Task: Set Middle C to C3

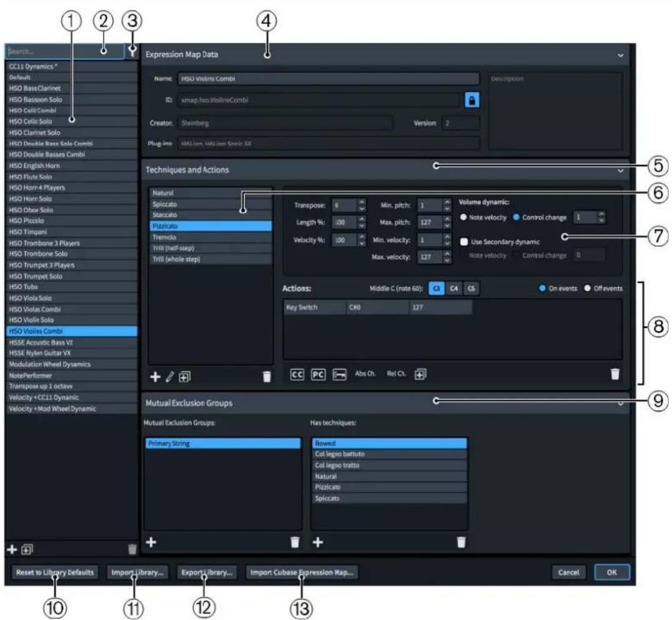Action: tap(437, 288)
